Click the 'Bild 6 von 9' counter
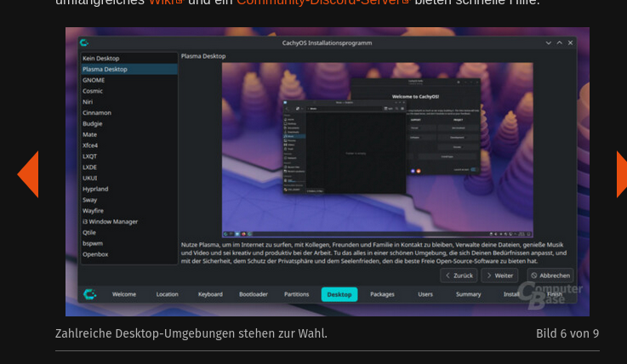This screenshot has height=364, width=627. point(567,333)
